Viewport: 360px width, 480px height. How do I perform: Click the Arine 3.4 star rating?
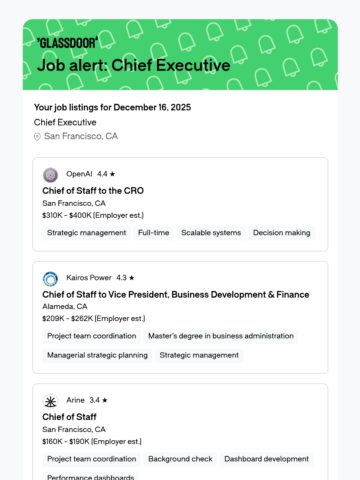[x=98, y=400]
